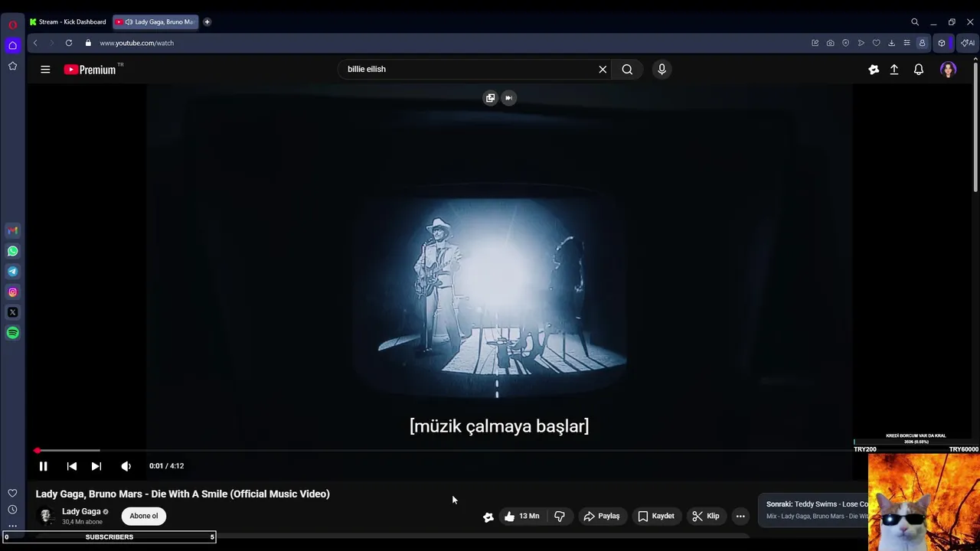980x551 pixels.
Task: Open pop-out video icon above player
Action: pos(490,98)
